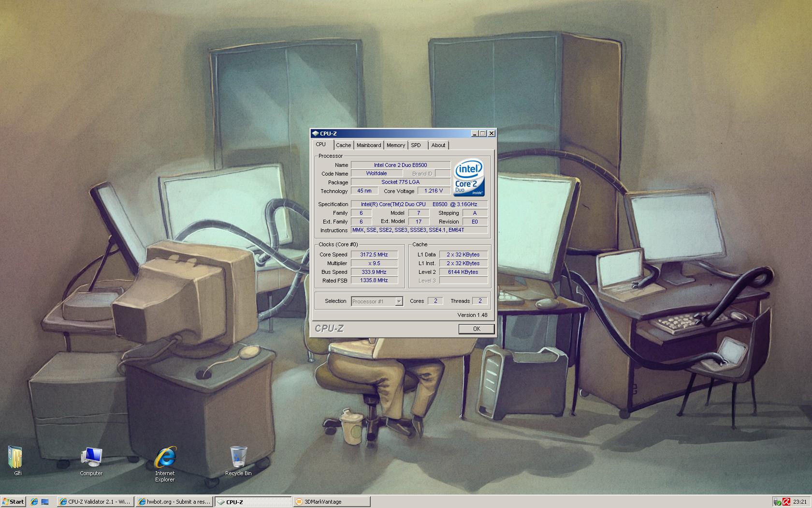812x508 pixels.
Task: Click the CPU-Z title bar icon
Action: 315,134
